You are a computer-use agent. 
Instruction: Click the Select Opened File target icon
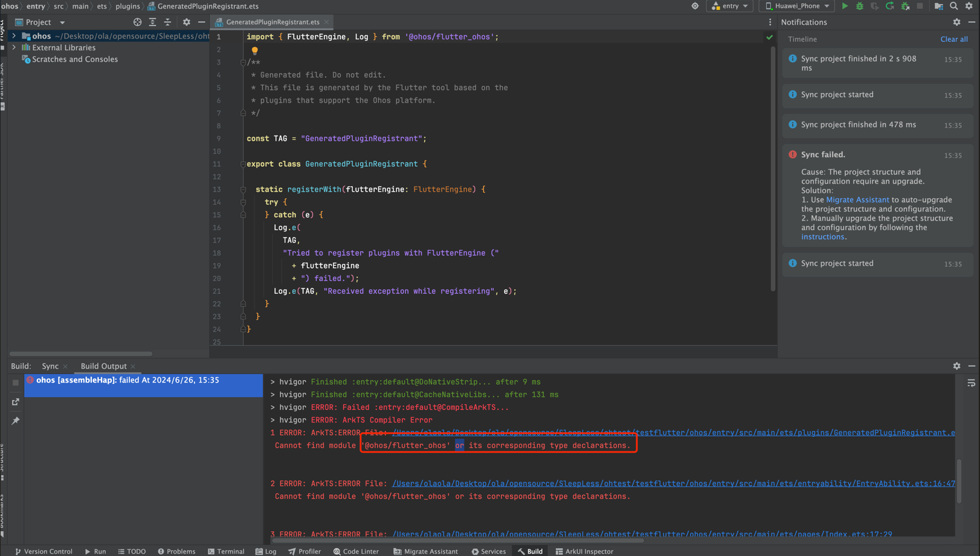click(x=137, y=22)
